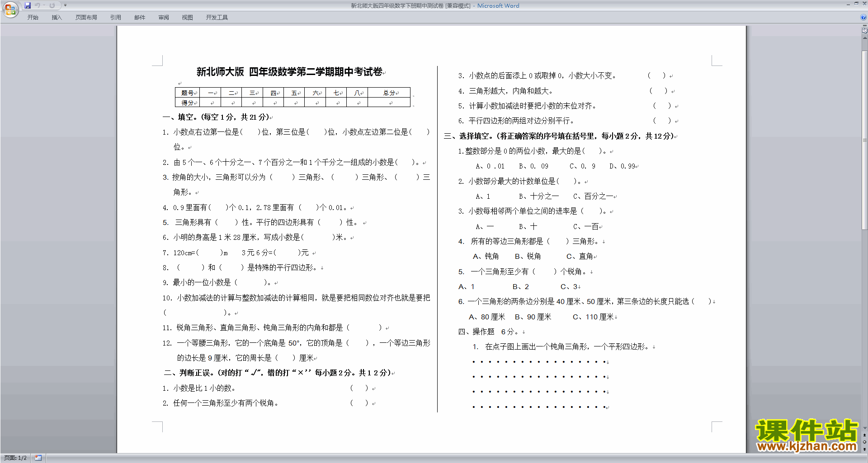Click the blue Help question mark icon
868x463 pixels.
[x=863, y=18]
